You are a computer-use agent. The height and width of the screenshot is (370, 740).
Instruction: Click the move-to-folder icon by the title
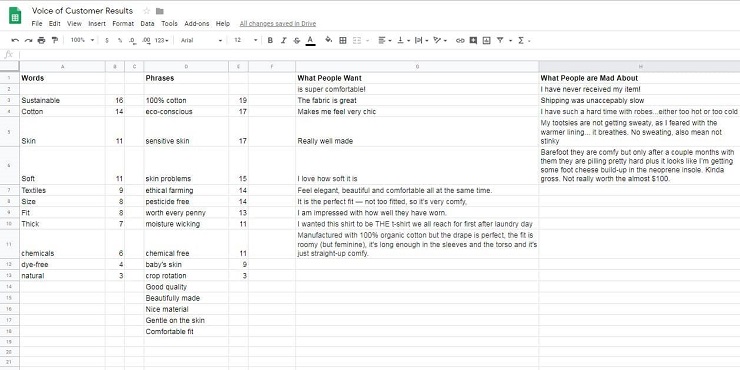click(x=160, y=11)
